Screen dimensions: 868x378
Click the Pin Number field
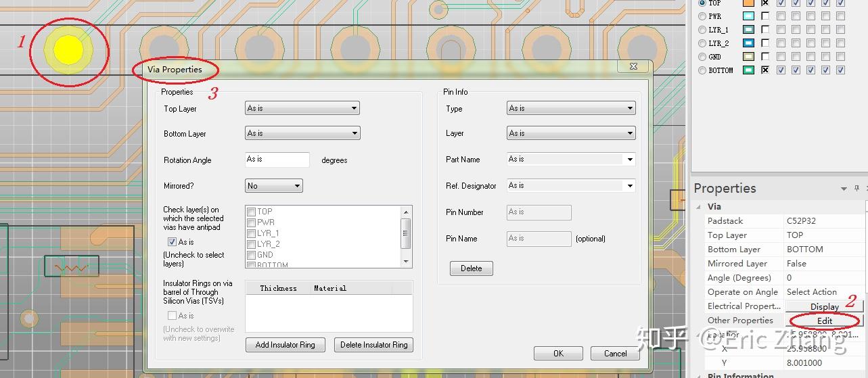pyautogui.click(x=539, y=212)
